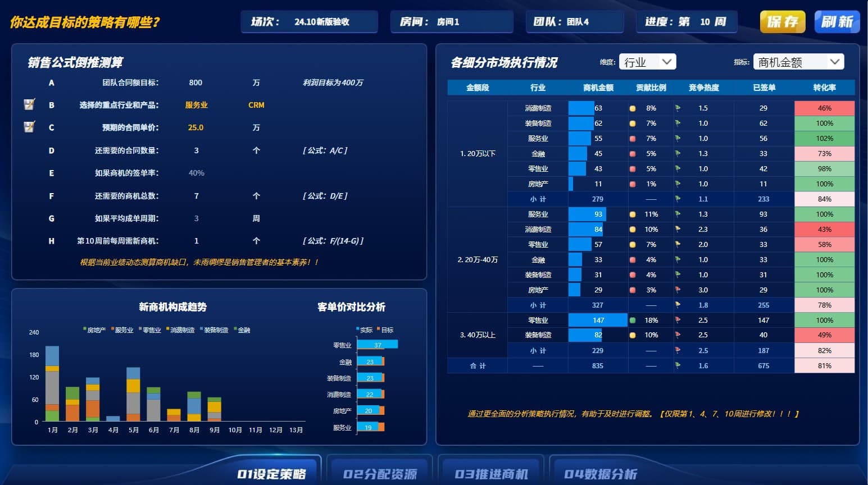
Task: Click the 金额段 column header
Action: (x=478, y=88)
